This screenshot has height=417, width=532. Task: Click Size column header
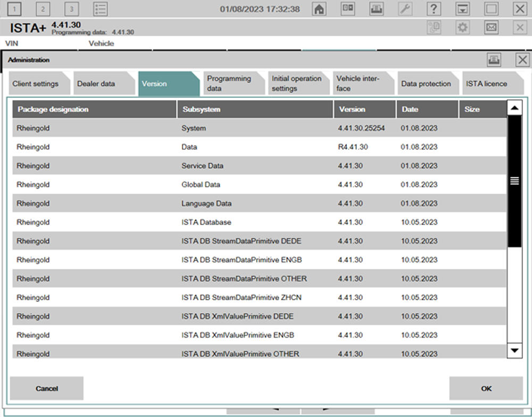tap(483, 109)
